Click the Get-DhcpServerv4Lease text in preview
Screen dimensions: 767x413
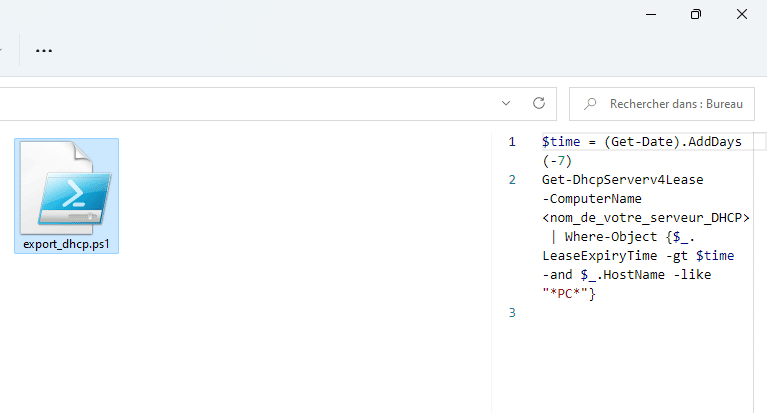pyautogui.click(x=622, y=180)
